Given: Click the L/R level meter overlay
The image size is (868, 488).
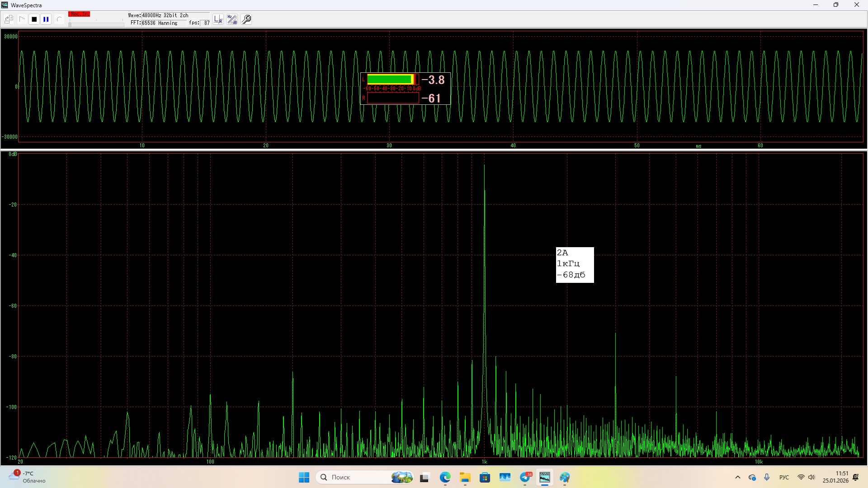Looking at the screenshot, I should (x=405, y=89).
